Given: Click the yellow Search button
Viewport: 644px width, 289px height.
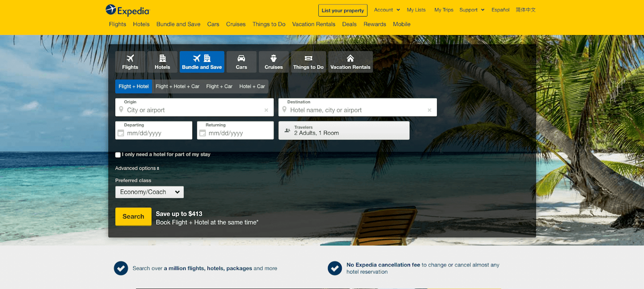Looking at the screenshot, I should click(x=133, y=216).
